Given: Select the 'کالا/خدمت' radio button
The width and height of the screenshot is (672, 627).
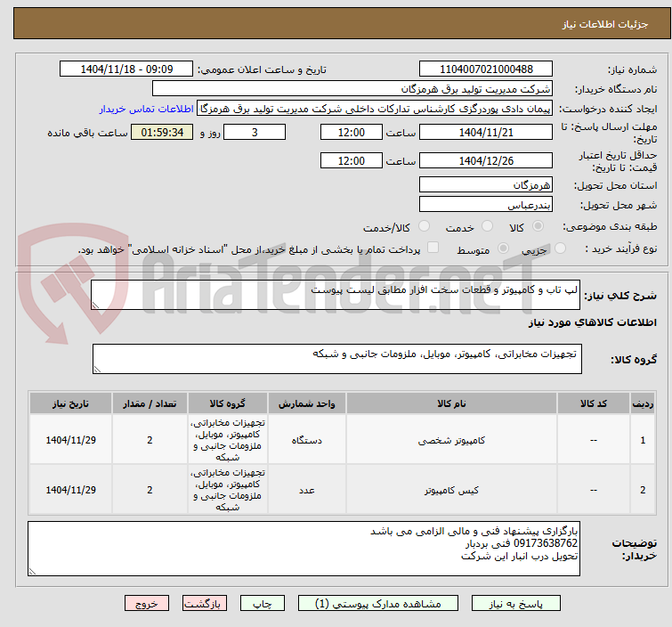Looking at the screenshot, I should click(424, 226).
